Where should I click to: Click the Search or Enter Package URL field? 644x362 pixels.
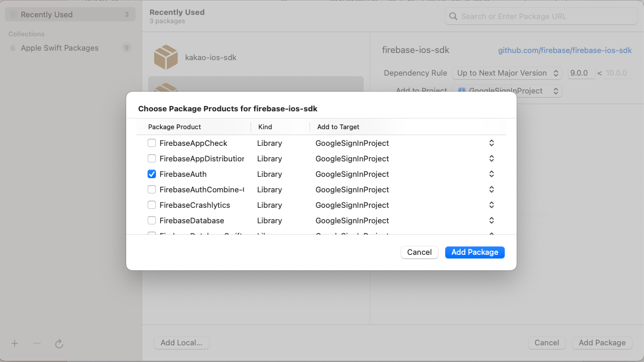coord(541,17)
